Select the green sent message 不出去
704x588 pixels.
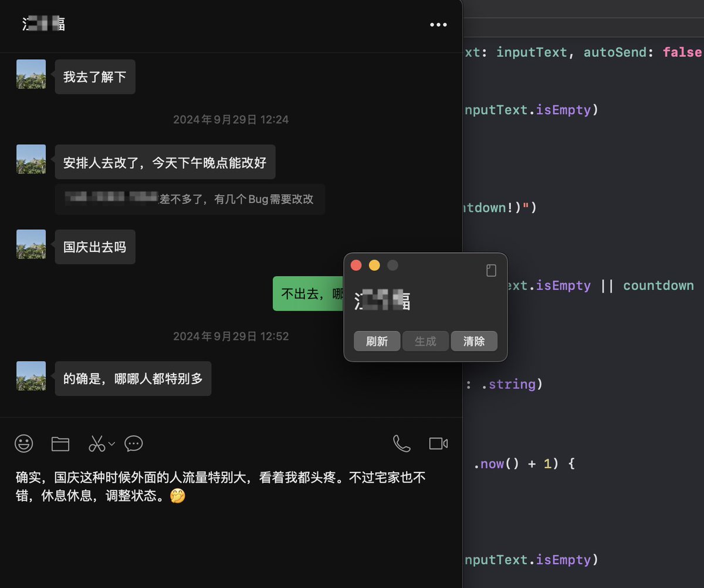(308, 294)
